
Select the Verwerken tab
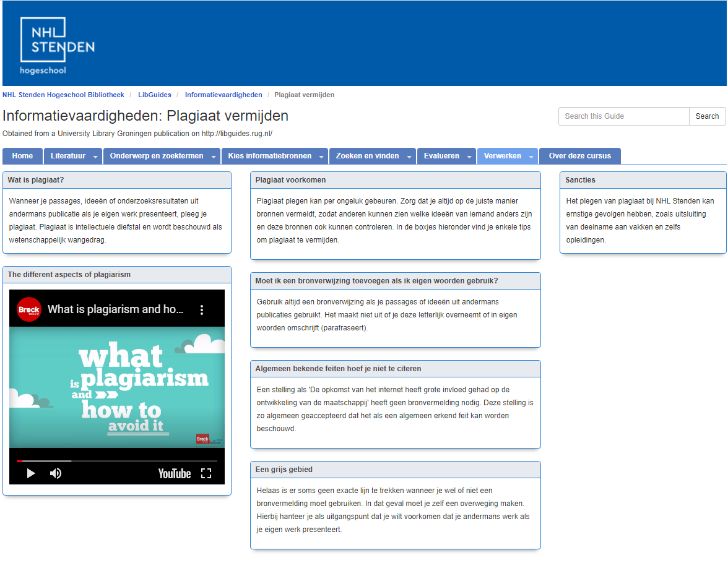tap(502, 156)
